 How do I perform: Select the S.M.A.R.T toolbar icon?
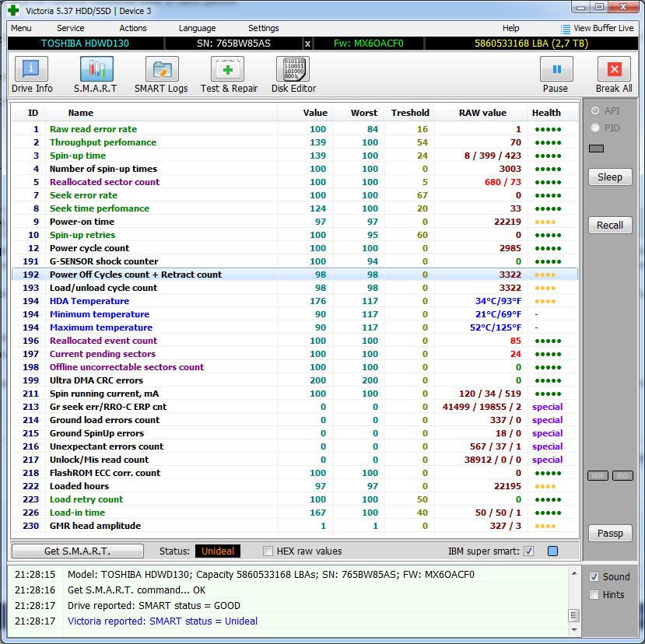pyautogui.click(x=96, y=70)
